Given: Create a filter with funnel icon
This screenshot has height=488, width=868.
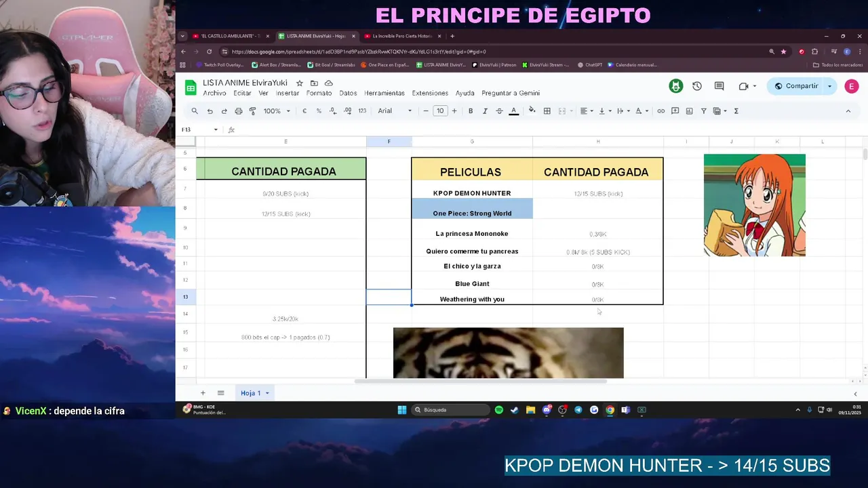Looking at the screenshot, I should click(x=703, y=111).
